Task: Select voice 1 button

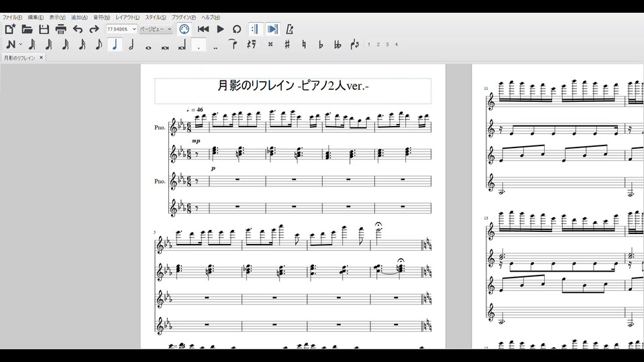Action: (x=369, y=44)
